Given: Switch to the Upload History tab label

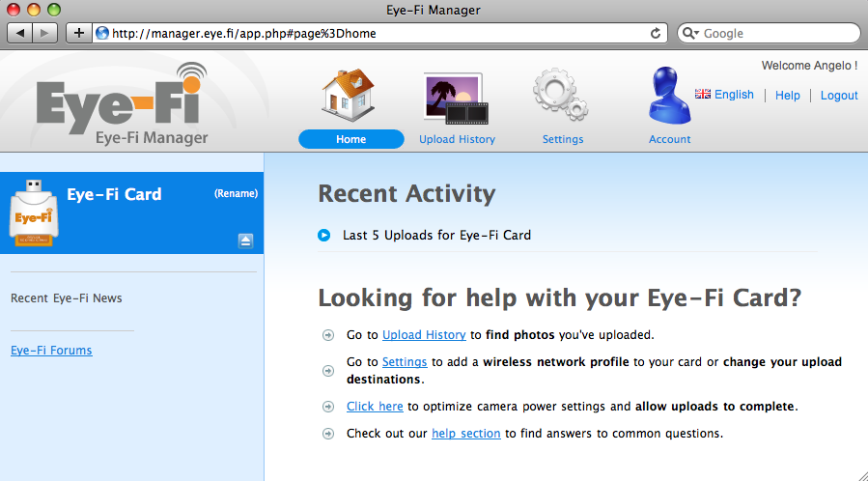Looking at the screenshot, I should (x=457, y=139).
